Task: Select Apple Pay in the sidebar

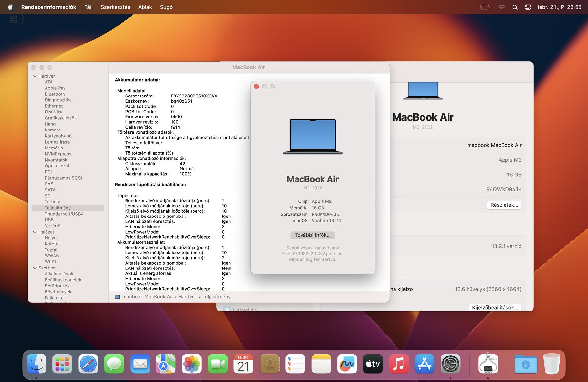Action: (x=55, y=88)
